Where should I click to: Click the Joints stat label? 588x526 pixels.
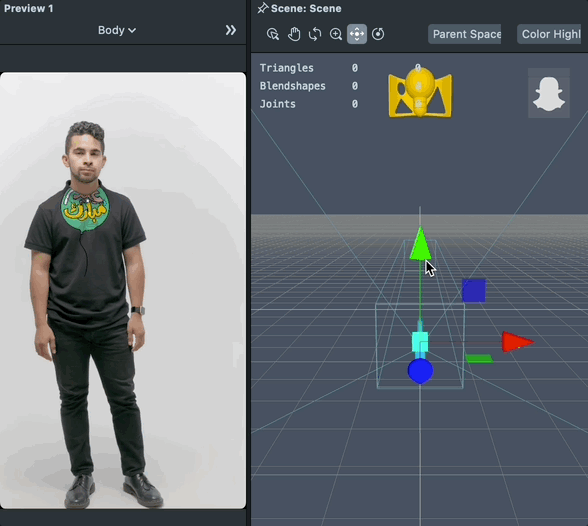[278, 104]
